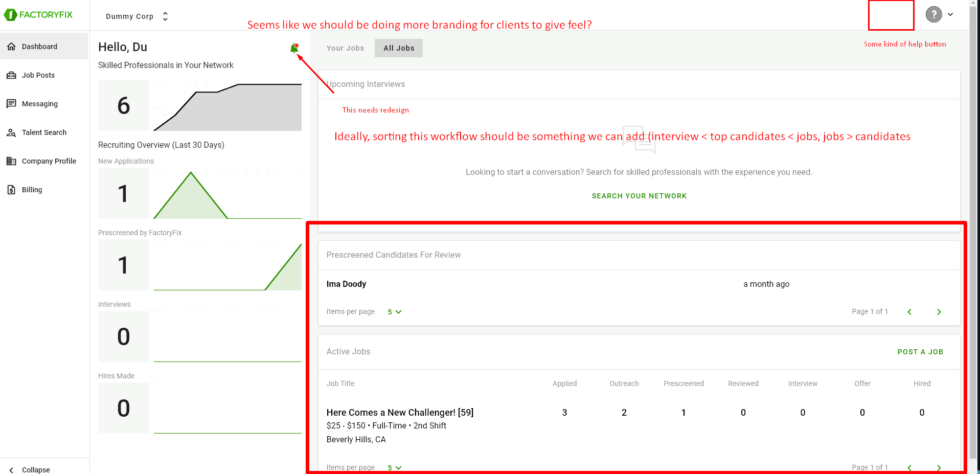The height and width of the screenshot is (474, 980).
Task: Select the All Jobs tab
Action: coord(399,48)
